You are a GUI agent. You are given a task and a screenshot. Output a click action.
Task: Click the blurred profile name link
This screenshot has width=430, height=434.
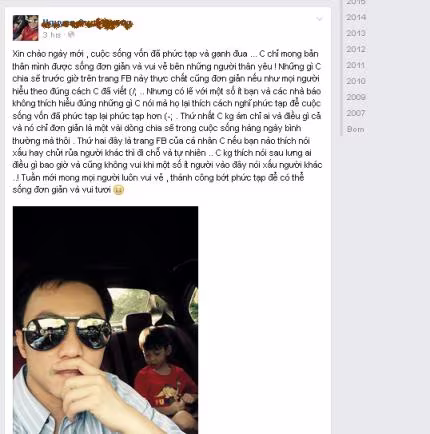pyautogui.click(x=88, y=23)
